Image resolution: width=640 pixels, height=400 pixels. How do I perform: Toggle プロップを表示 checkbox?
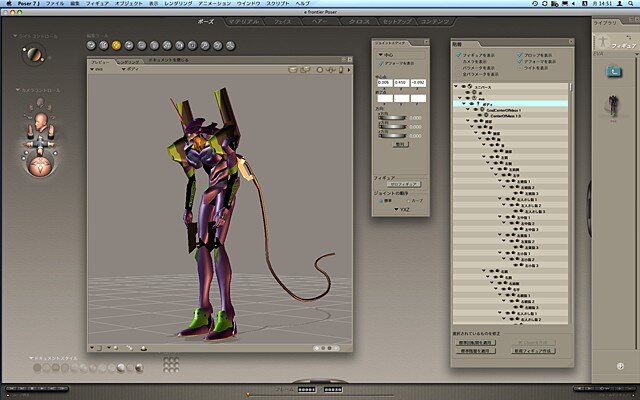[520, 55]
